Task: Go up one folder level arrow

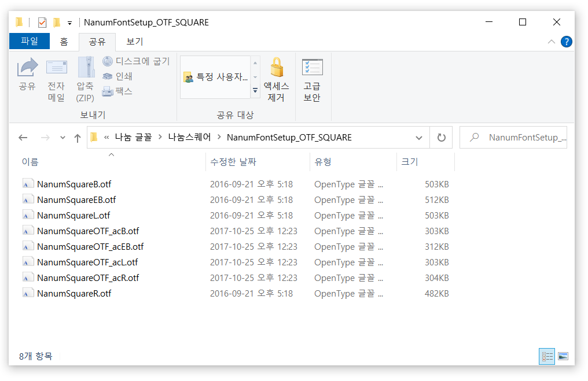Action: (x=77, y=138)
